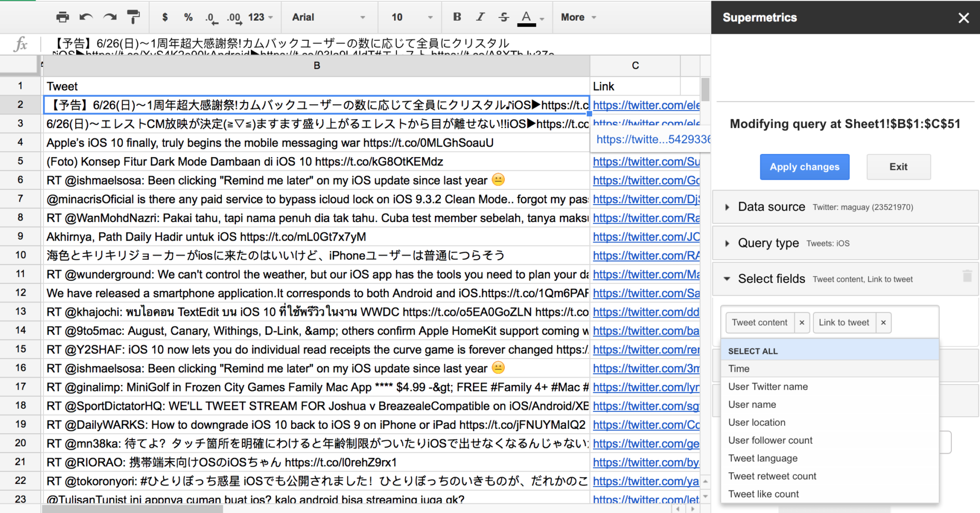The height and width of the screenshot is (513, 980).
Task: Remove the Tweet content field chip
Action: click(x=802, y=323)
